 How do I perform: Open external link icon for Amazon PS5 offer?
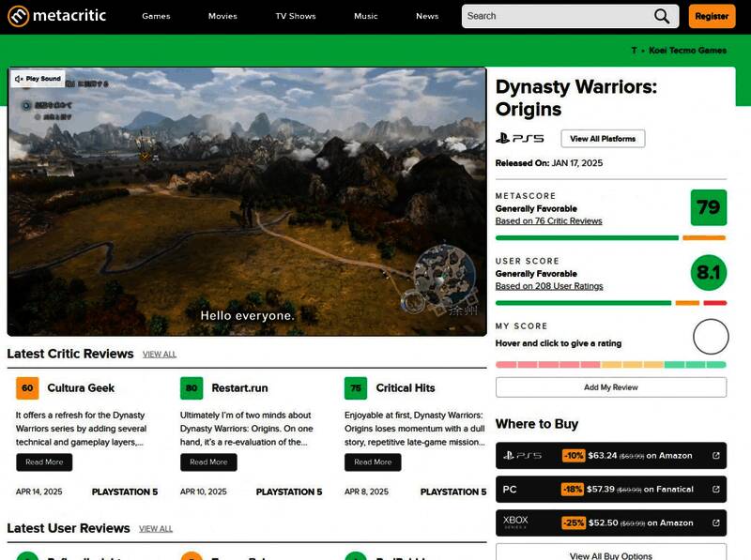tap(716, 456)
